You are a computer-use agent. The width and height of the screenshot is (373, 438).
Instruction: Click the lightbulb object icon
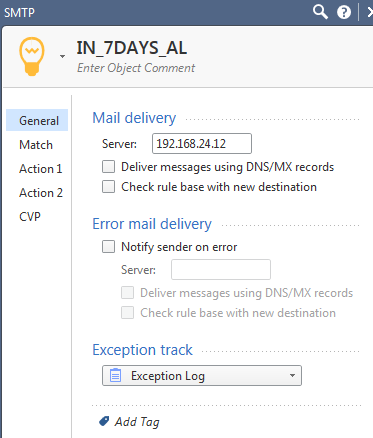coord(32,56)
